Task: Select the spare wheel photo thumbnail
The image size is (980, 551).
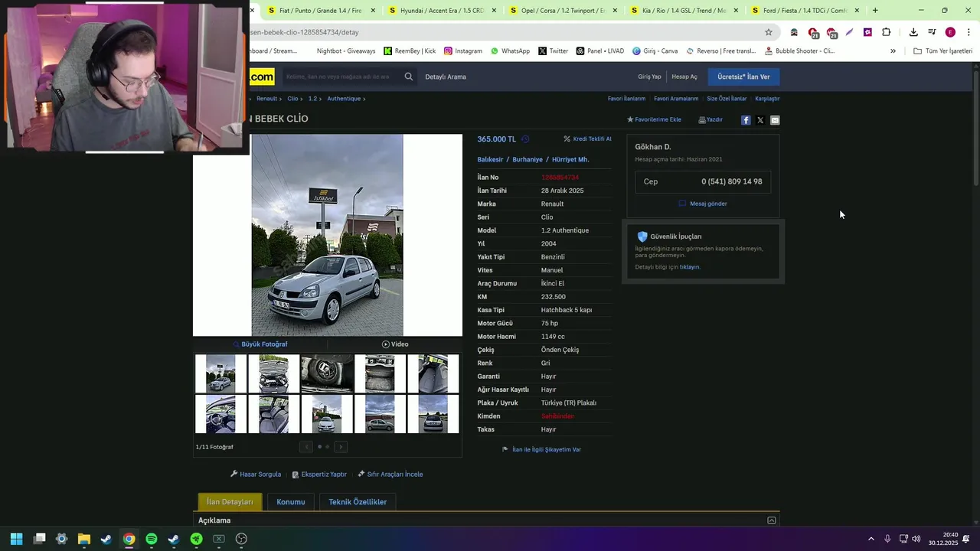Action: tap(327, 373)
